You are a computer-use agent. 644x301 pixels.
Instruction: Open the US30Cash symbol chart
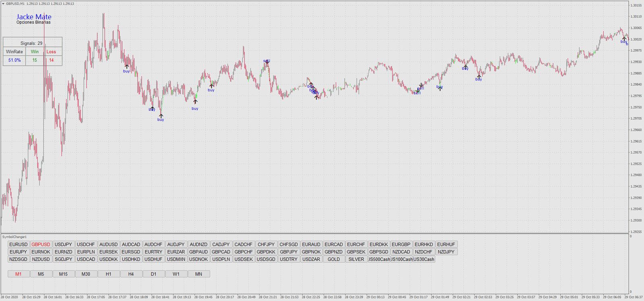point(424,259)
